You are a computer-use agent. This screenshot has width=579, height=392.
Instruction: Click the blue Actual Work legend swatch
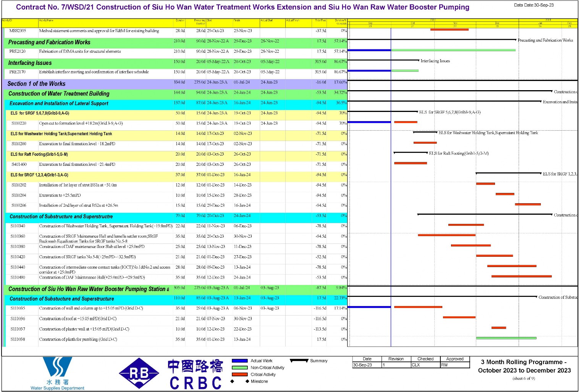(x=239, y=361)
